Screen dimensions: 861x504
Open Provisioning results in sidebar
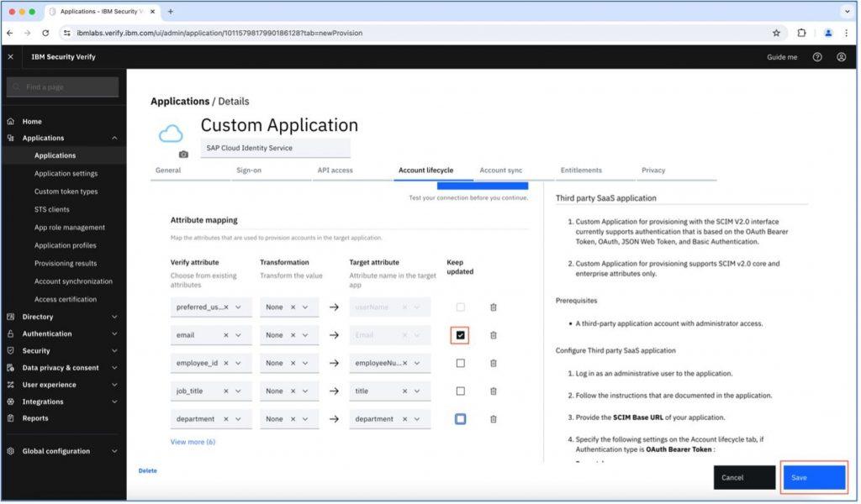pyautogui.click(x=66, y=265)
